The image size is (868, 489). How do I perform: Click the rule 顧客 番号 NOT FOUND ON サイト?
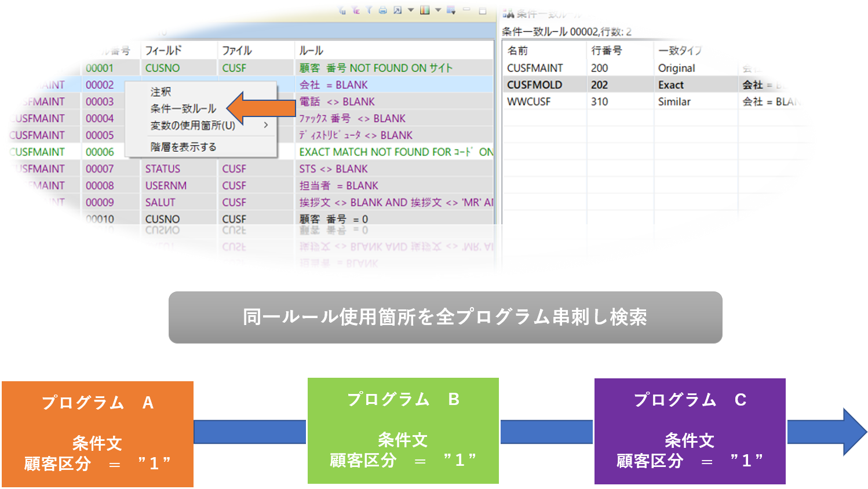point(376,68)
